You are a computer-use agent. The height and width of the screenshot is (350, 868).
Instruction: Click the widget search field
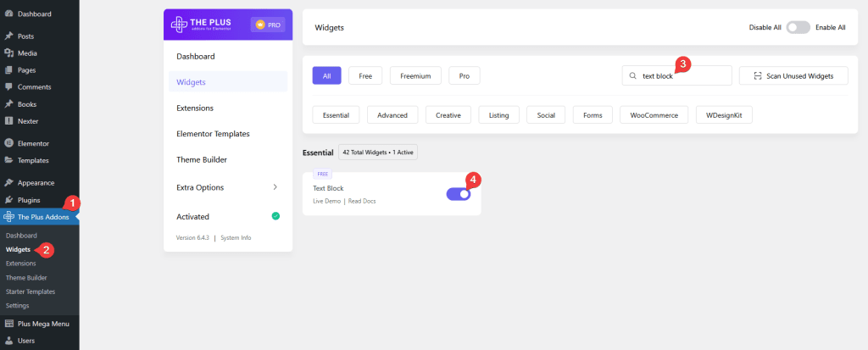pos(677,76)
